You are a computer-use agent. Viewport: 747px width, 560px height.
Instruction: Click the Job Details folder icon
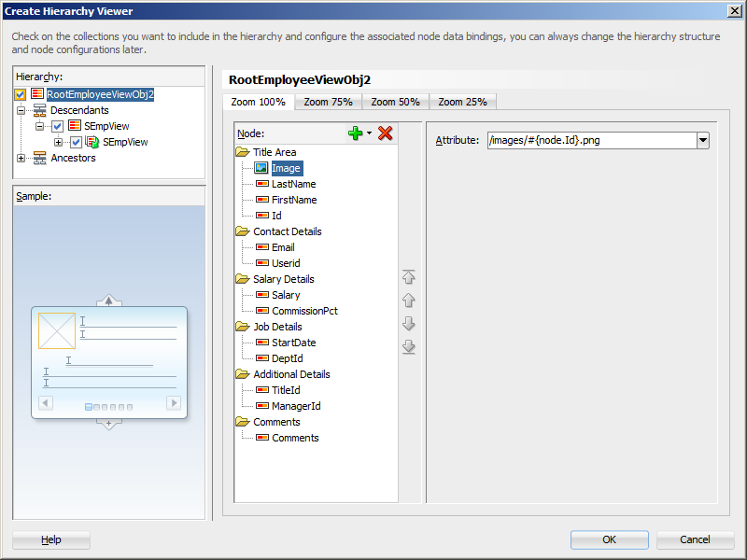243,327
